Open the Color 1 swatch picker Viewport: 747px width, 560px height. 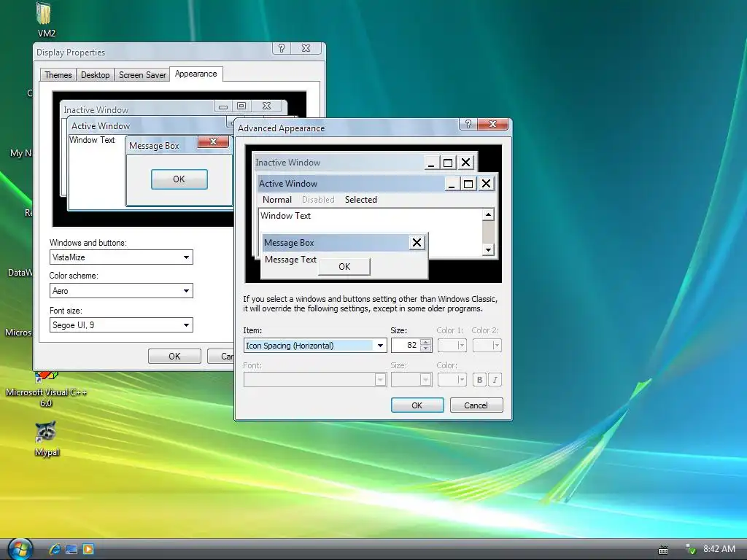point(452,345)
